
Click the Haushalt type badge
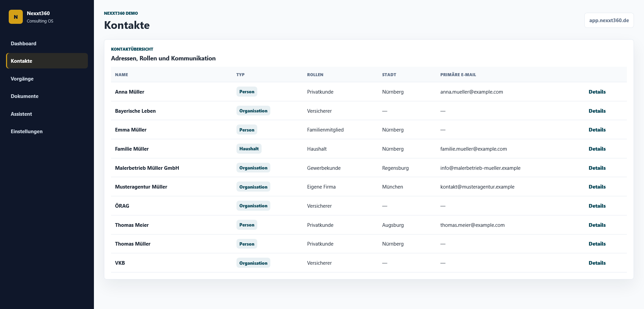click(x=249, y=149)
